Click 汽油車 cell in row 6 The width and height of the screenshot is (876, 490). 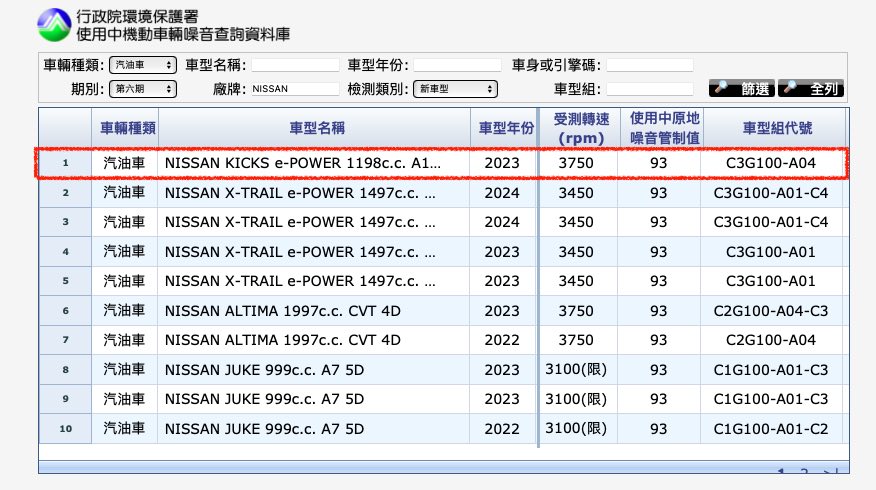tap(124, 311)
